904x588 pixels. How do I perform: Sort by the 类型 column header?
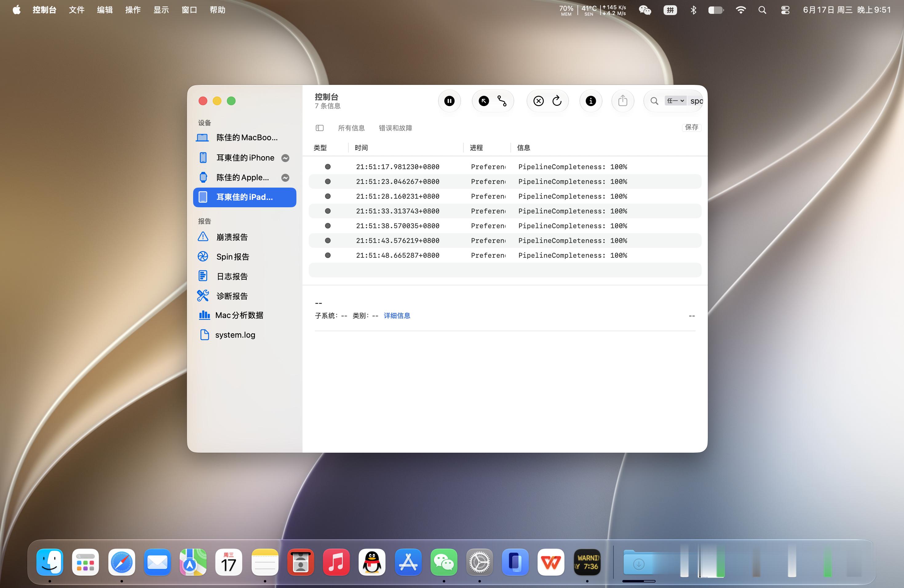[x=320, y=148]
